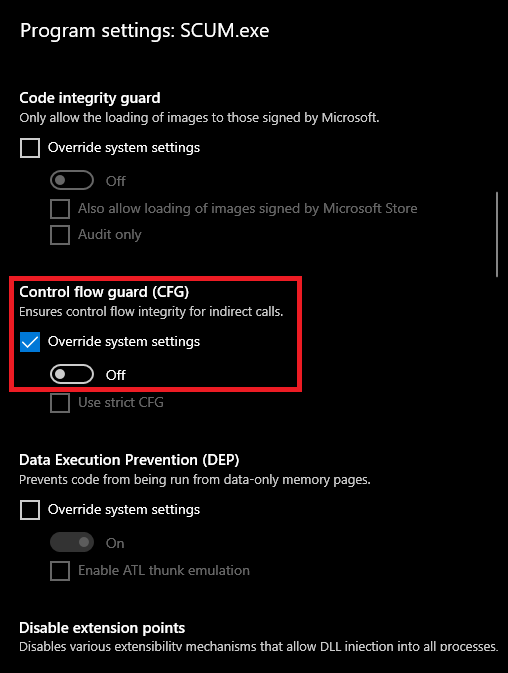Click the Control flow guard (CFG) heading

point(104,292)
